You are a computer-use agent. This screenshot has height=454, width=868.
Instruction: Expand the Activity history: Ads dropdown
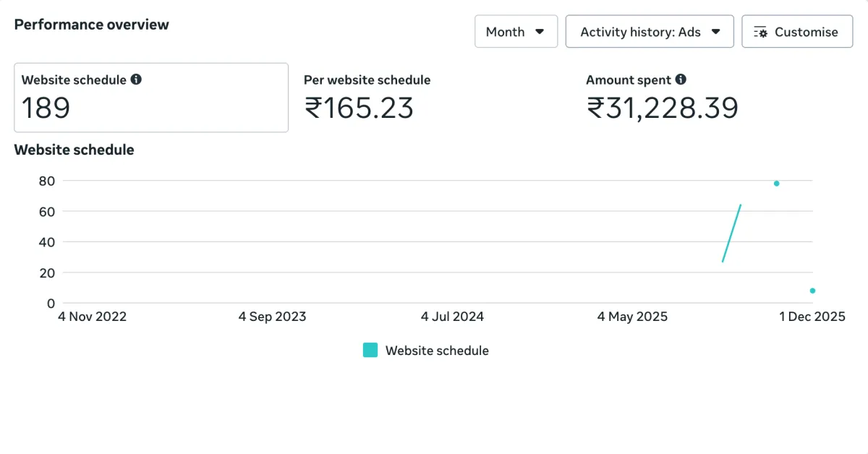[x=650, y=32]
